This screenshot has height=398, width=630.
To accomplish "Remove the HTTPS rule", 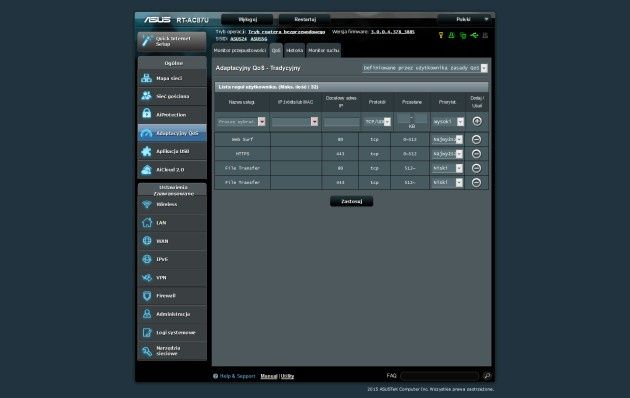I will 477,154.
